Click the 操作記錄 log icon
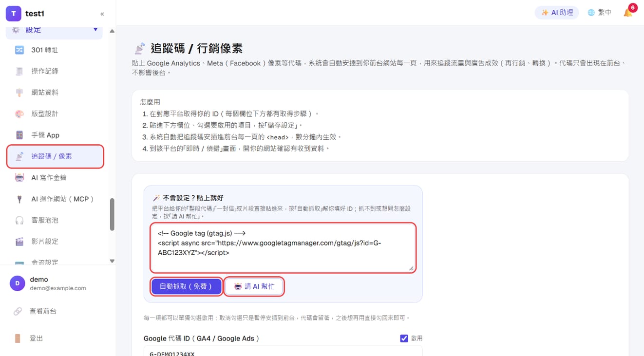644x356 pixels. tap(19, 71)
